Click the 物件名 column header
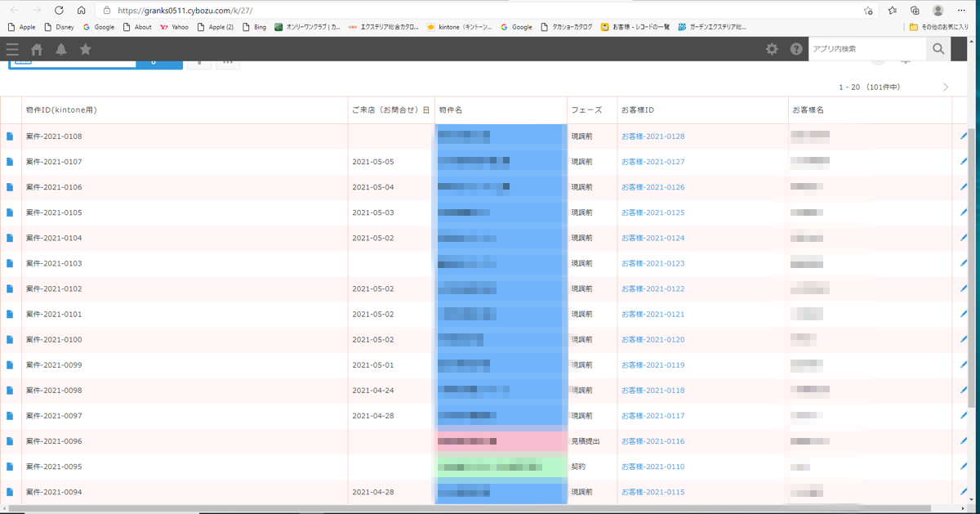The height and width of the screenshot is (514, 980). click(451, 110)
